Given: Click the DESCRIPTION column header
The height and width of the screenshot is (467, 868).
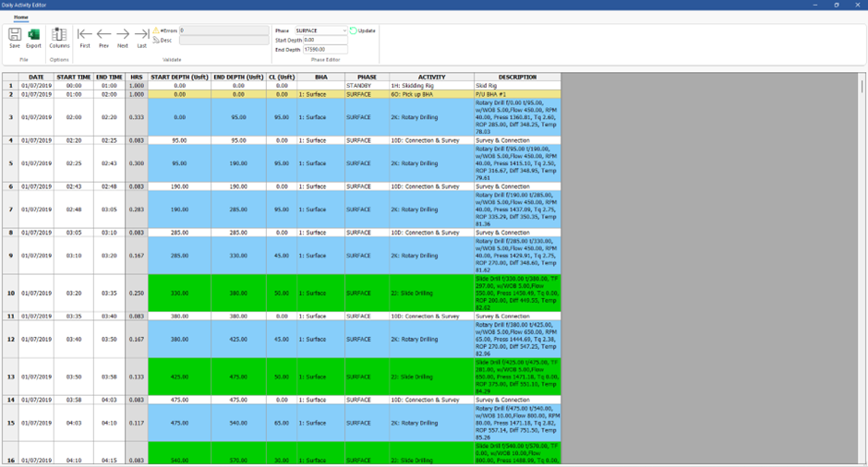Looking at the screenshot, I should coord(517,78).
